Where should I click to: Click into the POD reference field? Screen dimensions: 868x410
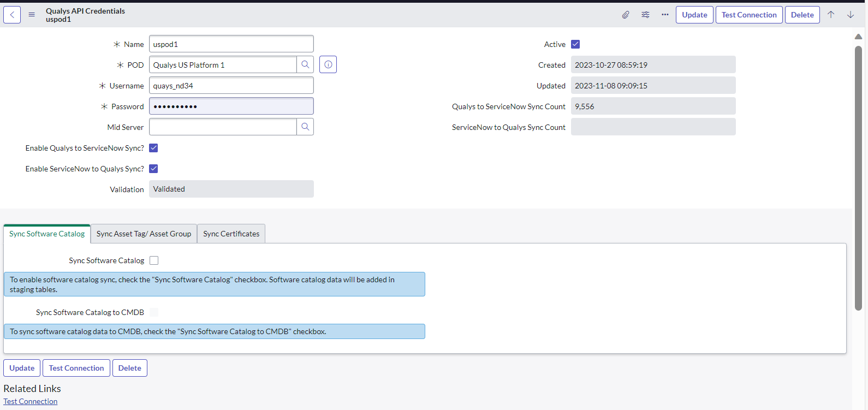coord(223,64)
